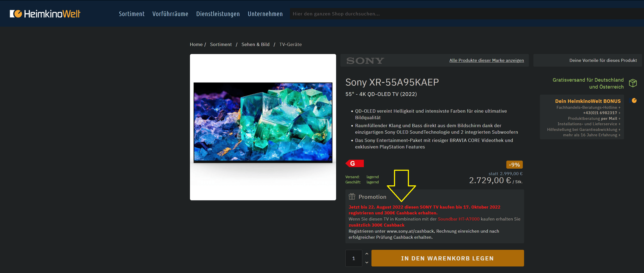Image resolution: width=644 pixels, height=273 pixels.
Task: Click the energy label G badge
Action: pyautogui.click(x=355, y=163)
